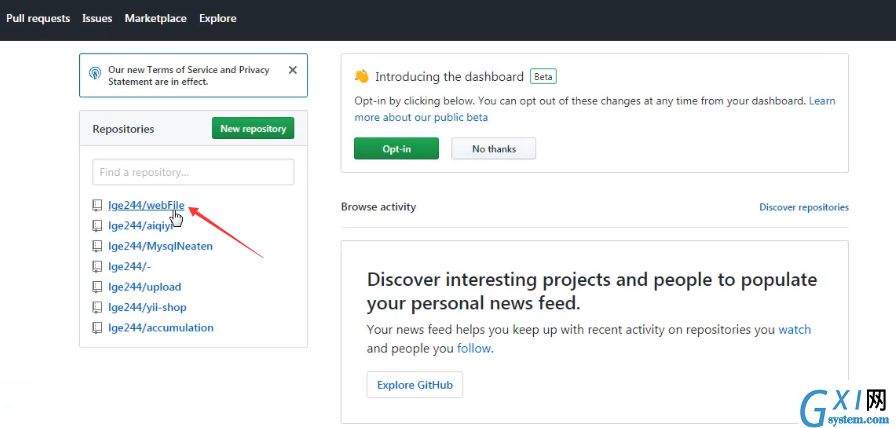Click the repo icon beside lge244/MysqlNeaten
This screenshot has height=428, width=896.
(97, 246)
